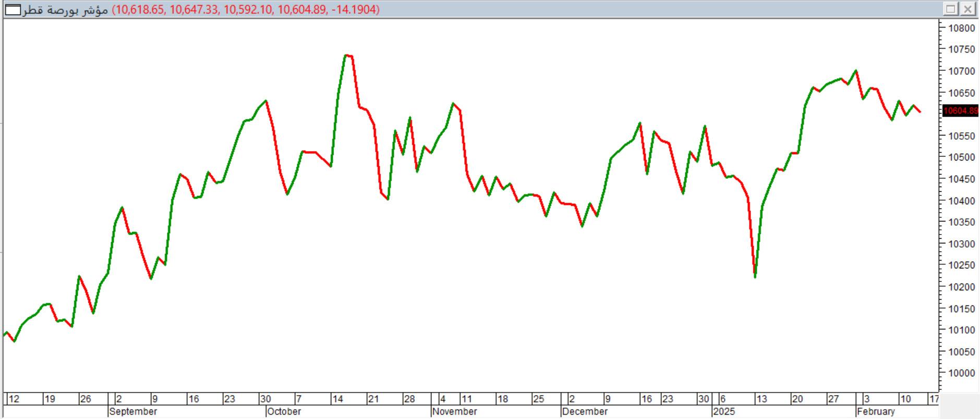
Task: Click the chart title and OHLC values
Action: click(x=202, y=9)
